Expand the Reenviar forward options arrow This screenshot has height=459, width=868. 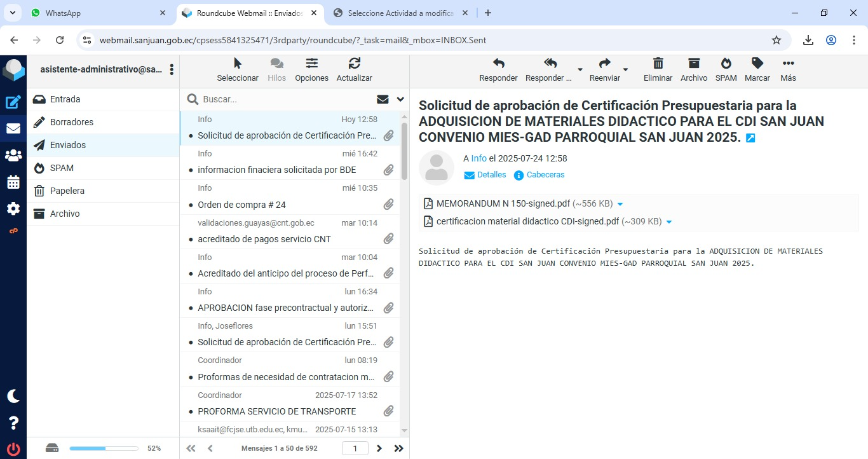625,69
